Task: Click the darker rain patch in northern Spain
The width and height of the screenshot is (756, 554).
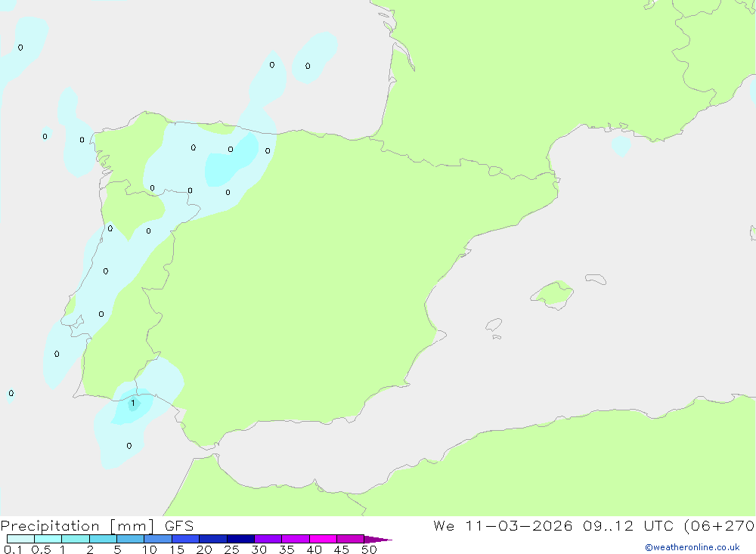Action: 230,160
